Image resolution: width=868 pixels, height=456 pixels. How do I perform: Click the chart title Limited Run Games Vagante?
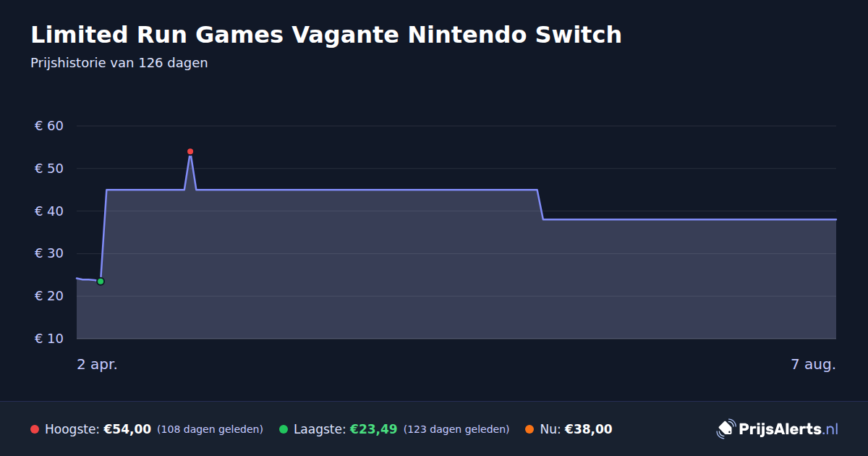point(326,35)
